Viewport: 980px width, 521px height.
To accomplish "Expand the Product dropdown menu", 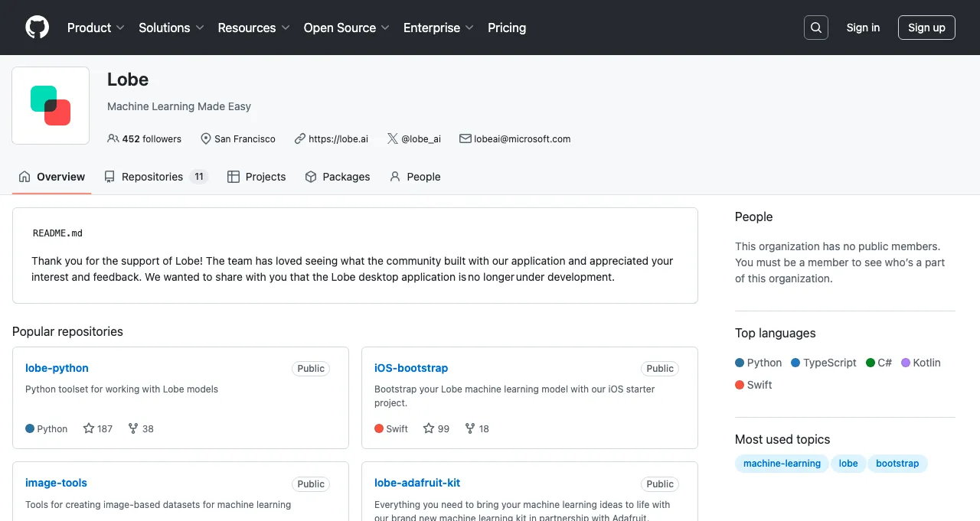I will 96,28.
